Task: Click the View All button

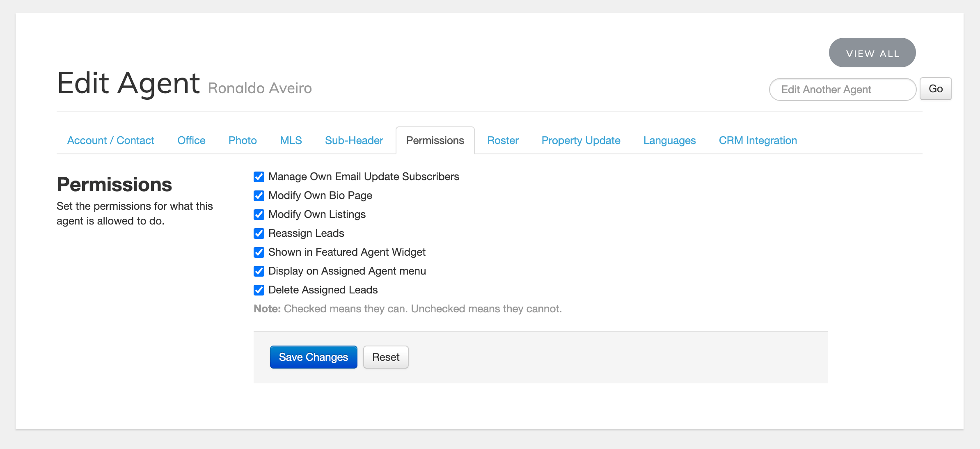Action: click(872, 53)
